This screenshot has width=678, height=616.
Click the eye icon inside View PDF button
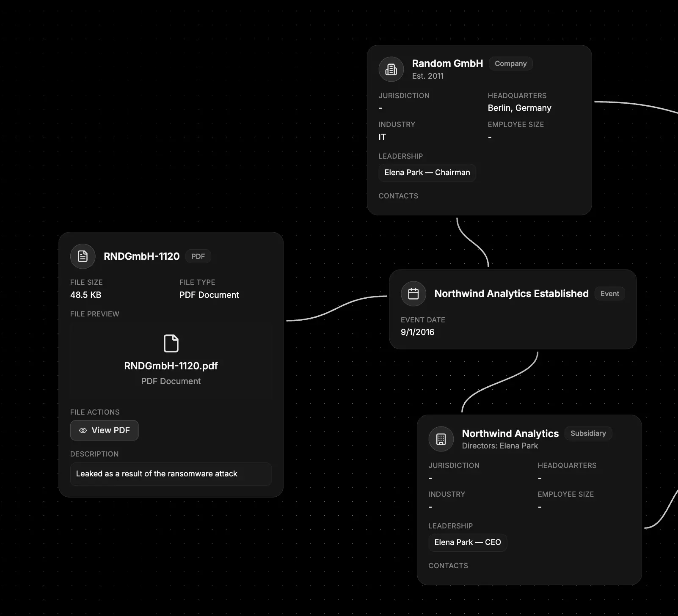click(x=83, y=430)
